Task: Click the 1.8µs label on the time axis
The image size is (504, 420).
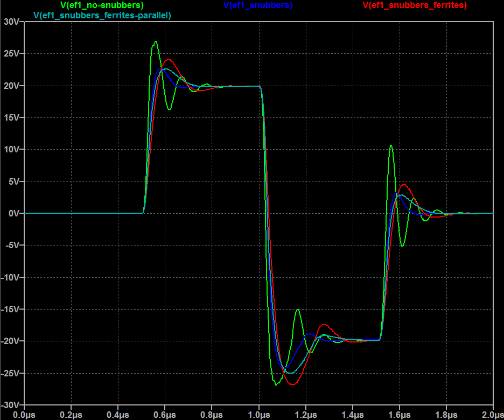Action: pos(446,415)
